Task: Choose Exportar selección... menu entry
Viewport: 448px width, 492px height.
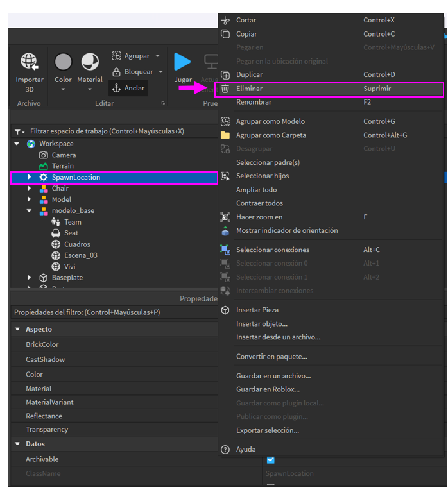Action: click(x=331, y=430)
